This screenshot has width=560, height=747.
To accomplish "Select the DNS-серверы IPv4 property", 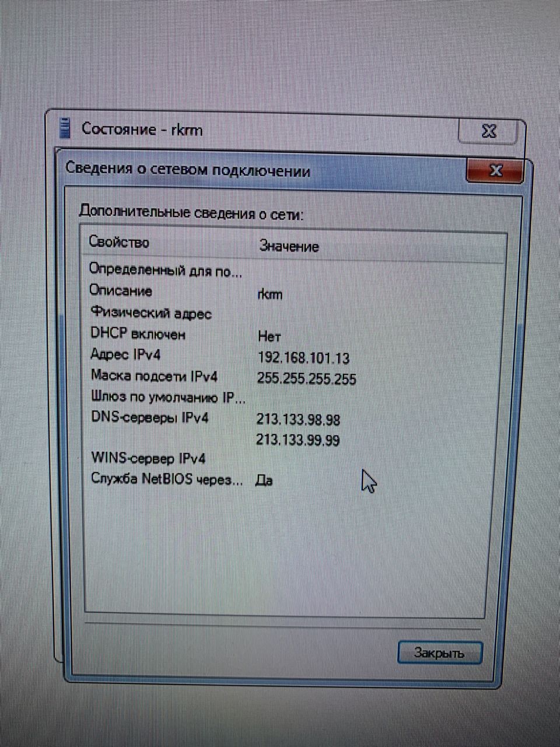I will pyautogui.click(x=150, y=417).
